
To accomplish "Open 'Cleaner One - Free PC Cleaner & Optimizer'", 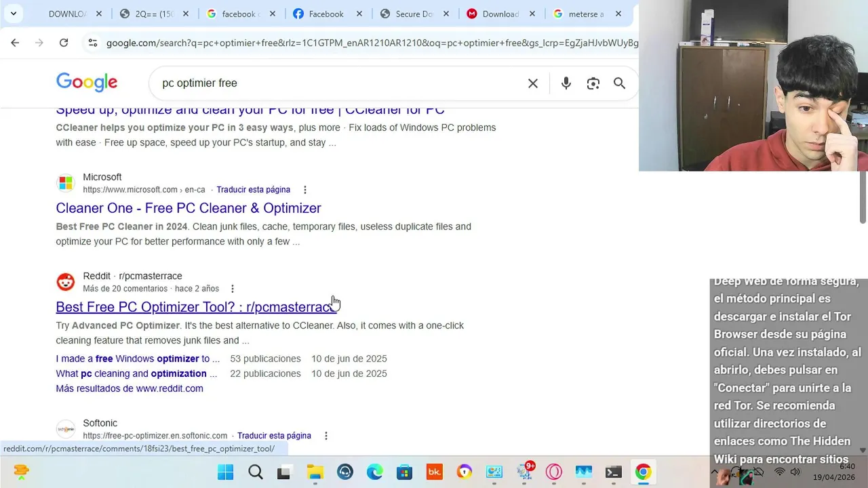I will coord(189,208).
